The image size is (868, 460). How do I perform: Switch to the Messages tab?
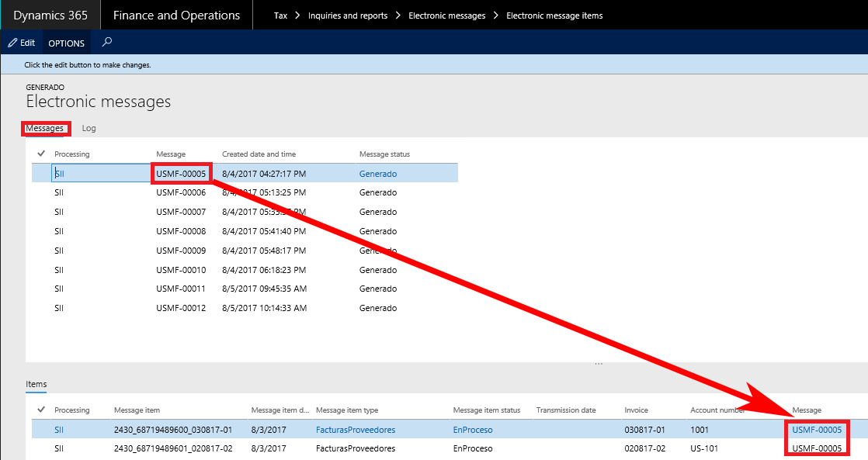(x=45, y=128)
